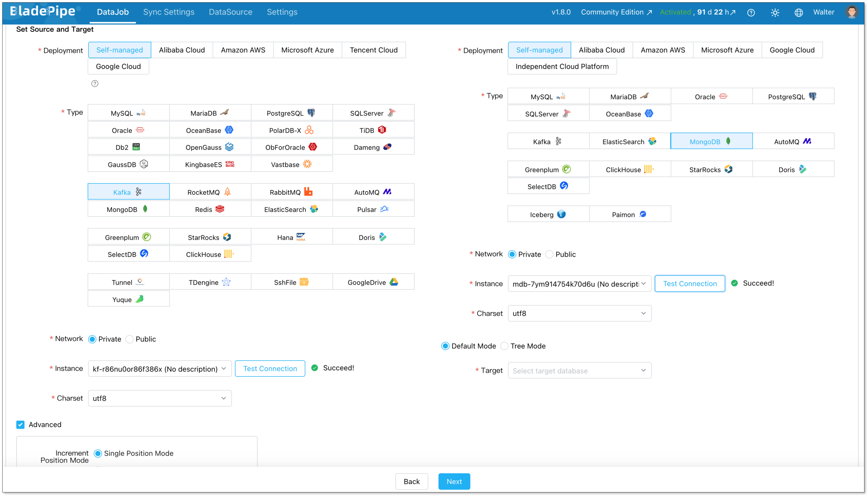Select Dameng as source type

coord(373,147)
